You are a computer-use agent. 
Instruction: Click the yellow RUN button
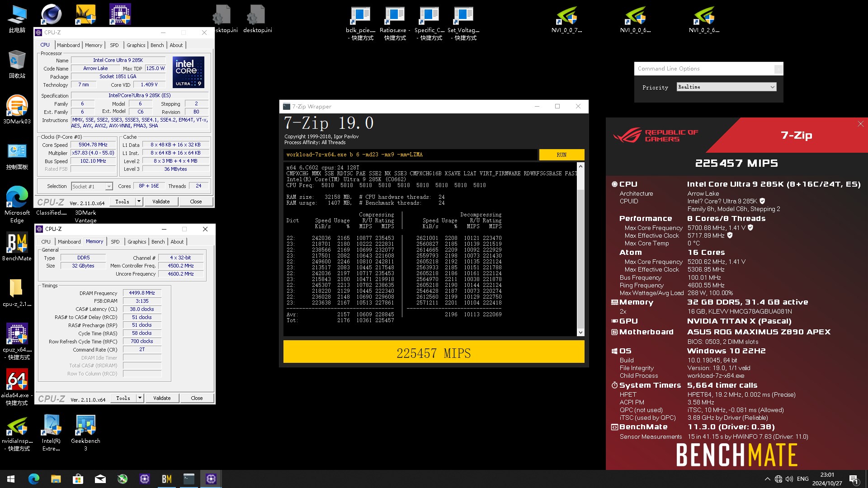click(561, 155)
